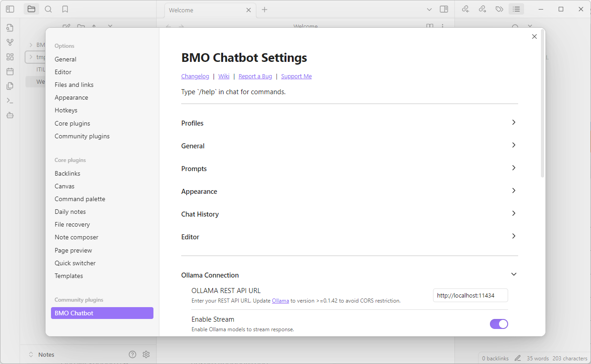Screen dimensions: 591x364
Task: Click the Ollama REST API URL field
Action: [x=470, y=295]
